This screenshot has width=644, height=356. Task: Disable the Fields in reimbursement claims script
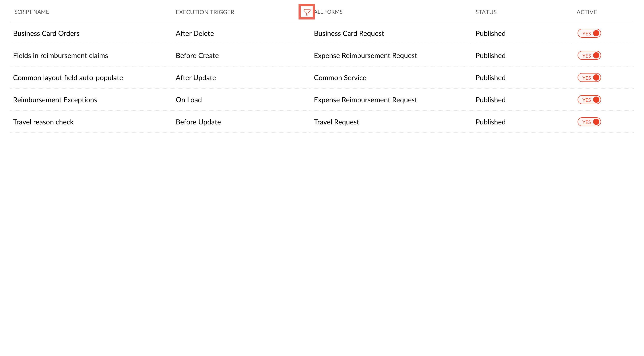click(589, 56)
